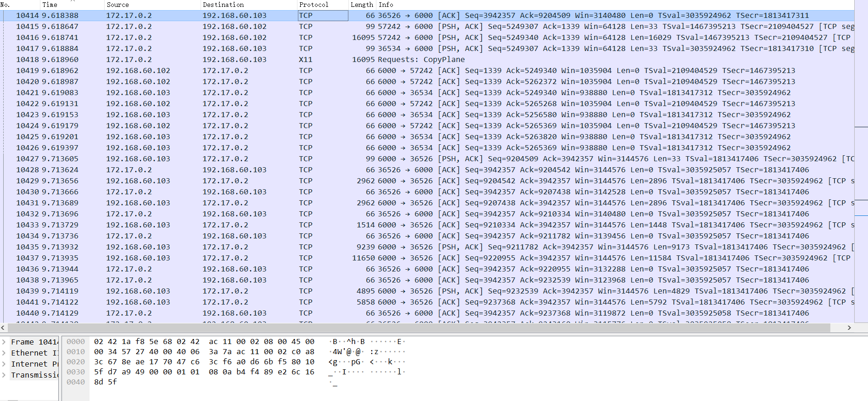
Task: Select packet 10427 at time 9.713605
Action: 427,159
